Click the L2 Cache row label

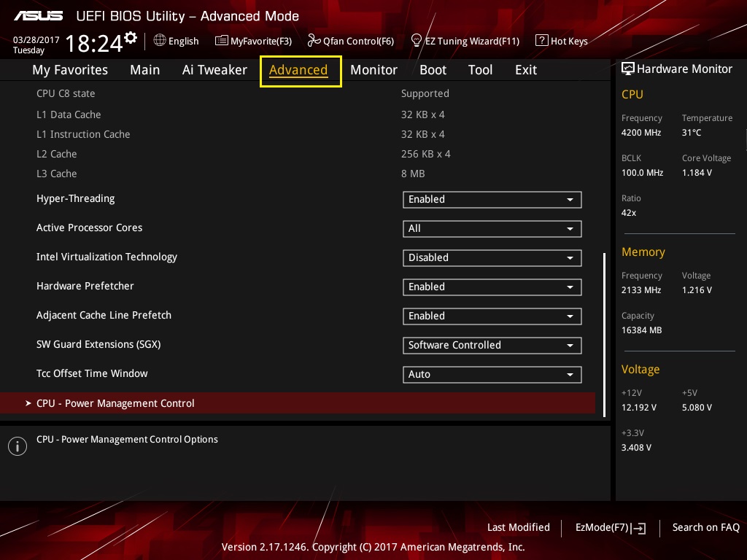pyautogui.click(x=57, y=154)
